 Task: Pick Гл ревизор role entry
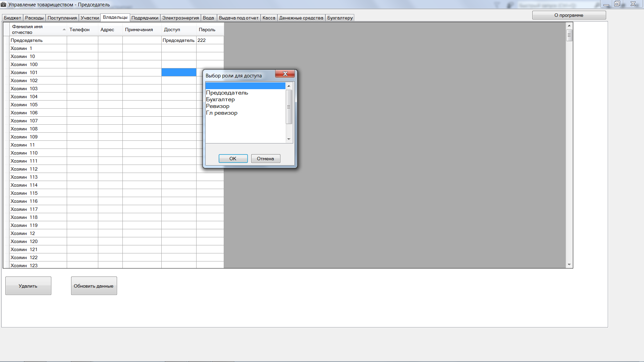point(222,113)
